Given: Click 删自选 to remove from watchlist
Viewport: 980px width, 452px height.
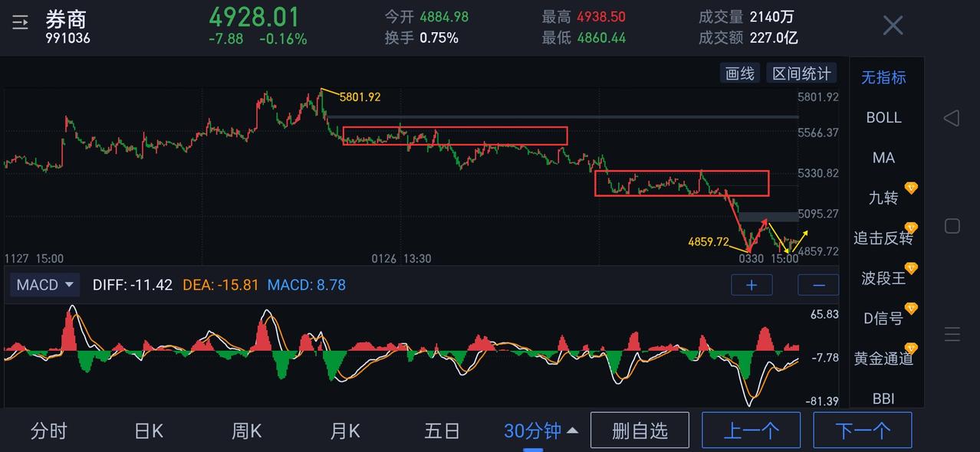Looking at the screenshot, I should (640, 431).
